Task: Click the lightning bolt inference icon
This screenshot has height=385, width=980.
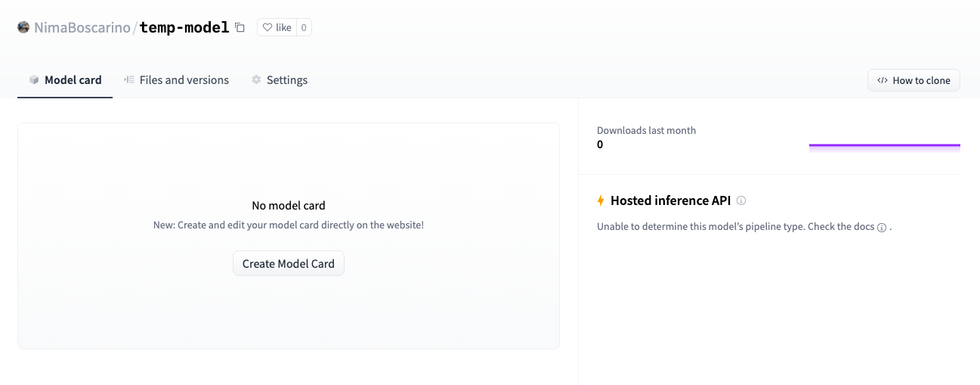Action: pyautogui.click(x=601, y=200)
